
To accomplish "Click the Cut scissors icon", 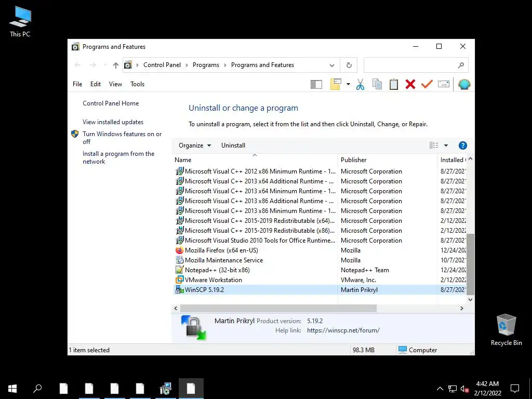I will pos(360,84).
